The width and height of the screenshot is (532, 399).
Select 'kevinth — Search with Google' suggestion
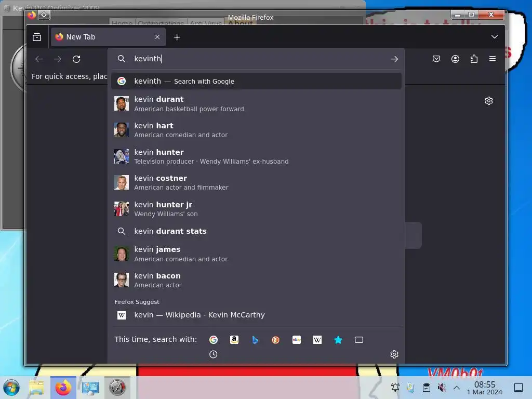coord(256,81)
